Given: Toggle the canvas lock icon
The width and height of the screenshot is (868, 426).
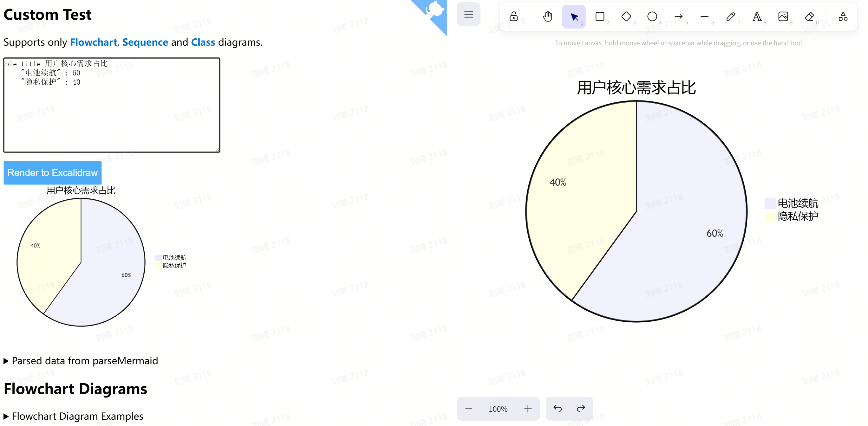Looking at the screenshot, I should click(x=513, y=16).
